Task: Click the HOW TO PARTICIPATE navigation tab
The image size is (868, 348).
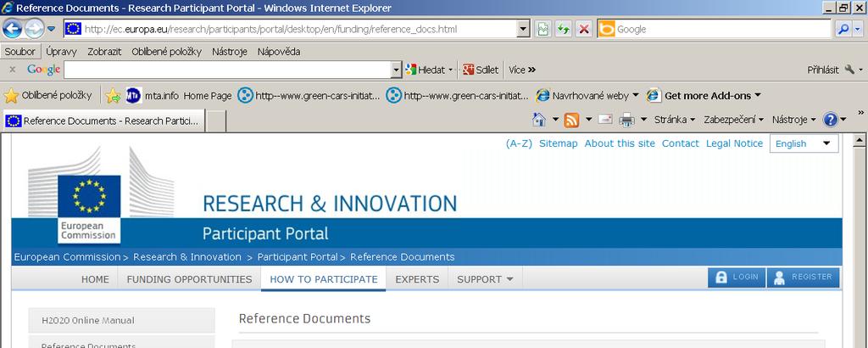Action: tap(324, 279)
